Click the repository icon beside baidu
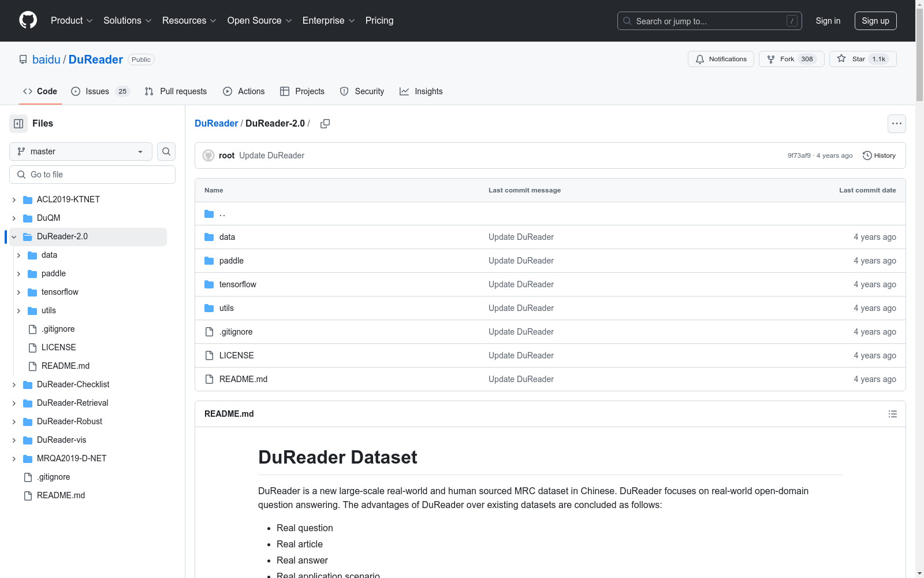Image resolution: width=924 pixels, height=578 pixels. (23, 60)
